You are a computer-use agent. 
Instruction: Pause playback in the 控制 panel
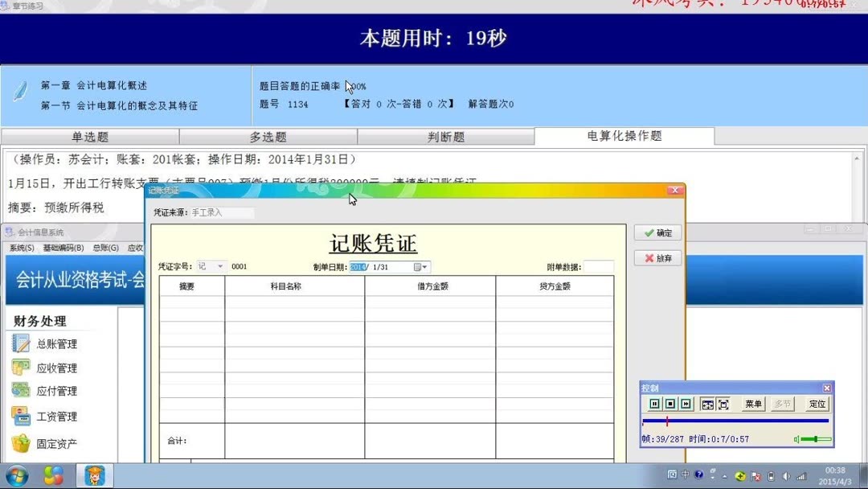(655, 405)
